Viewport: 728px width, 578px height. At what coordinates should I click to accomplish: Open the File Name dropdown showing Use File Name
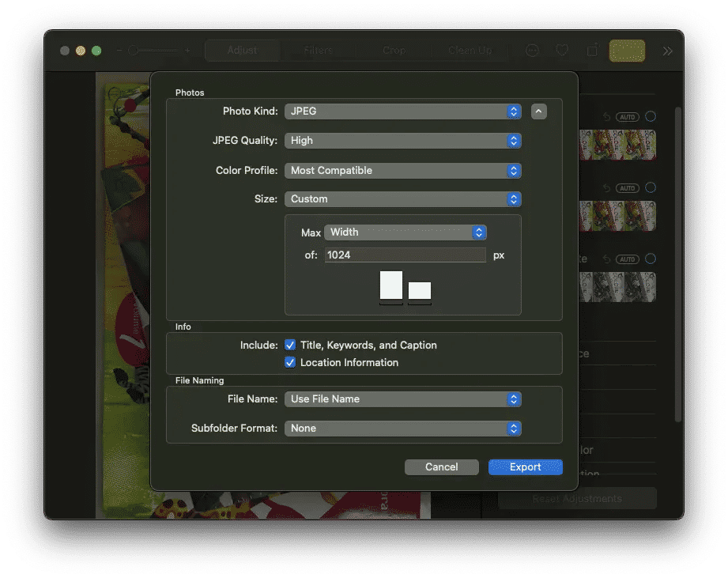402,399
